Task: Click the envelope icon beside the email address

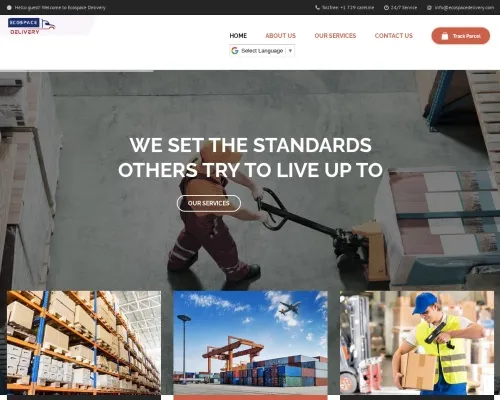Action: pyautogui.click(x=429, y=7)
